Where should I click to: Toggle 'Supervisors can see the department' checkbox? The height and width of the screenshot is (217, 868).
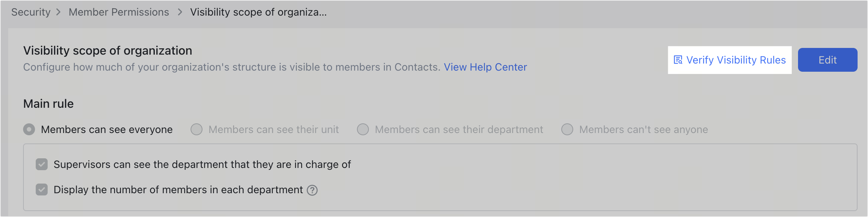[42, 164]
